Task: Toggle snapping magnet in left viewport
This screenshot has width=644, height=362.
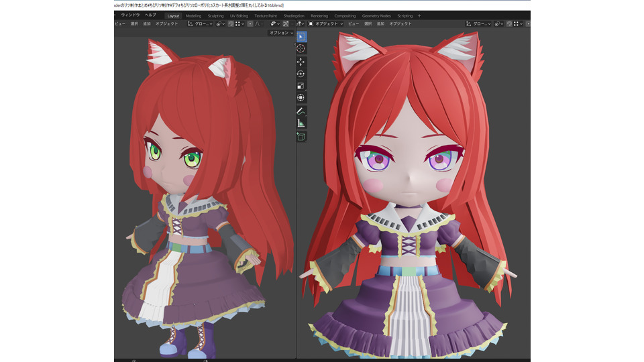Action: pos(231,24)
